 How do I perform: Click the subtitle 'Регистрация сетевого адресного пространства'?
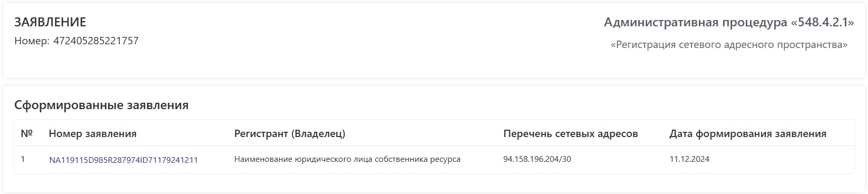tap(729, 45)
